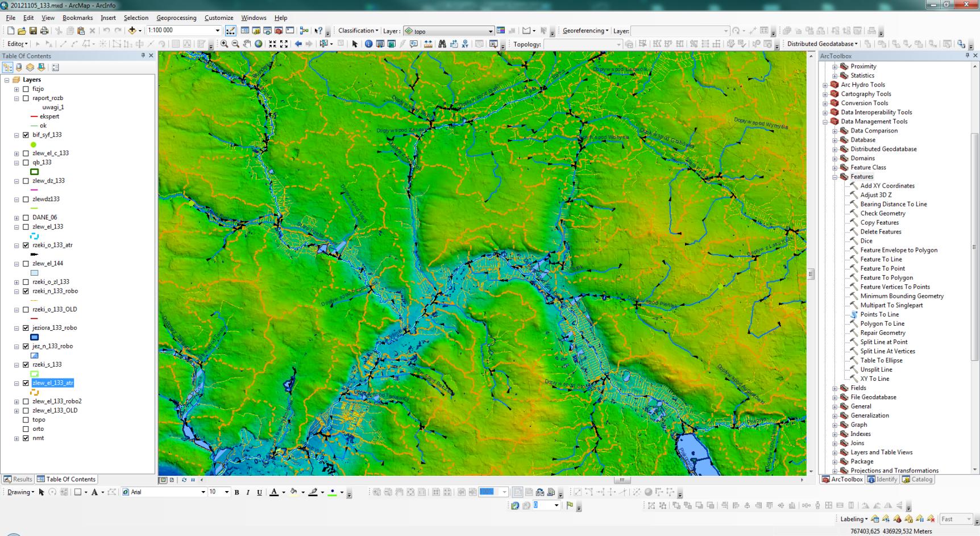Screen dimensions: 980x536
Task: Uncheck jeziora_133_robo layer
Action: 26,328
